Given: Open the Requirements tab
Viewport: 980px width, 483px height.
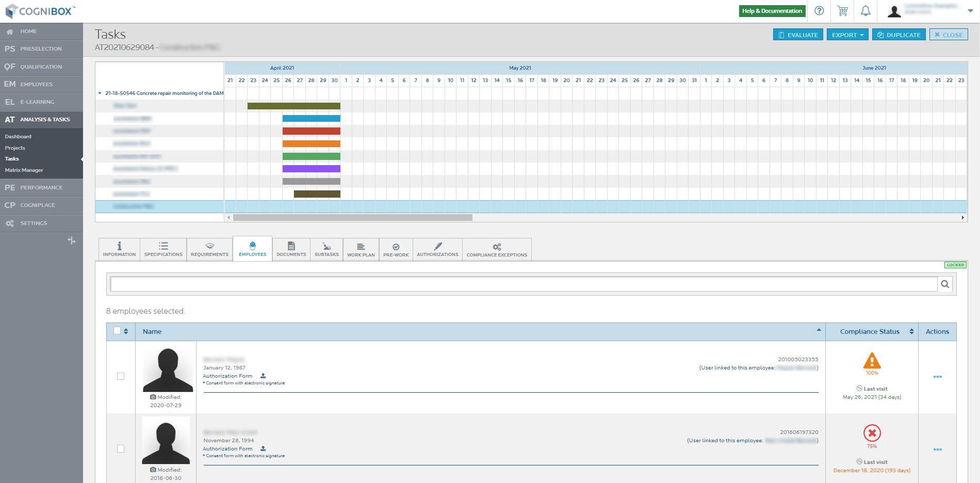Looking at the screenshot, I should [x=209, y=249].
